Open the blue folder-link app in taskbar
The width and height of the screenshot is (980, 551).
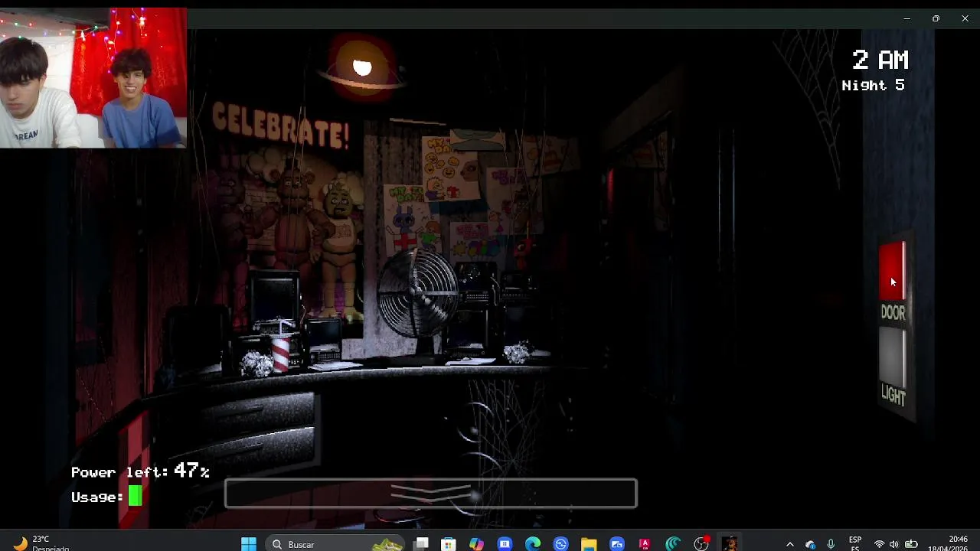[x=617, y=544]
